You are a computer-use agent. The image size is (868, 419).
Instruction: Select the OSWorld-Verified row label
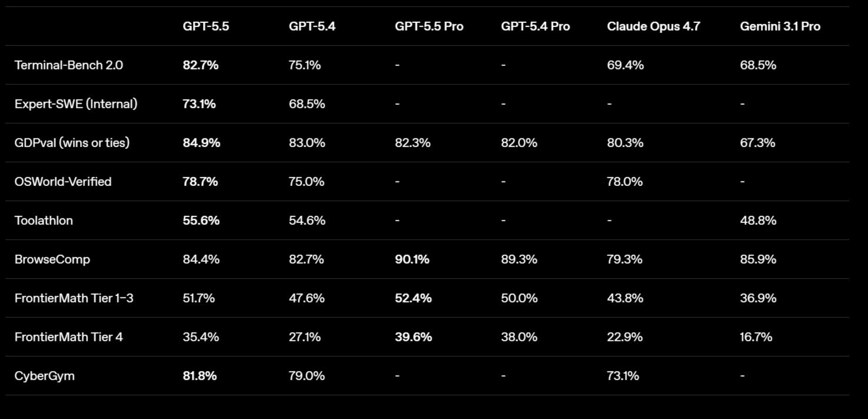click(x=63, y=182)
